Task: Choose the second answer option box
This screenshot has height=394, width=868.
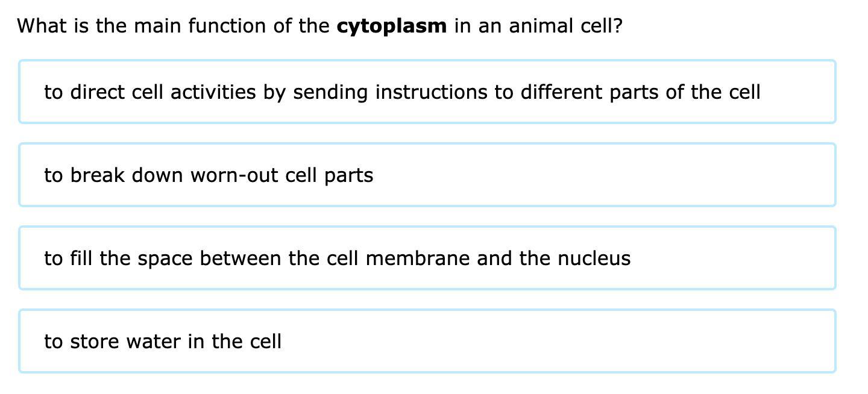Action: point(427,175)
